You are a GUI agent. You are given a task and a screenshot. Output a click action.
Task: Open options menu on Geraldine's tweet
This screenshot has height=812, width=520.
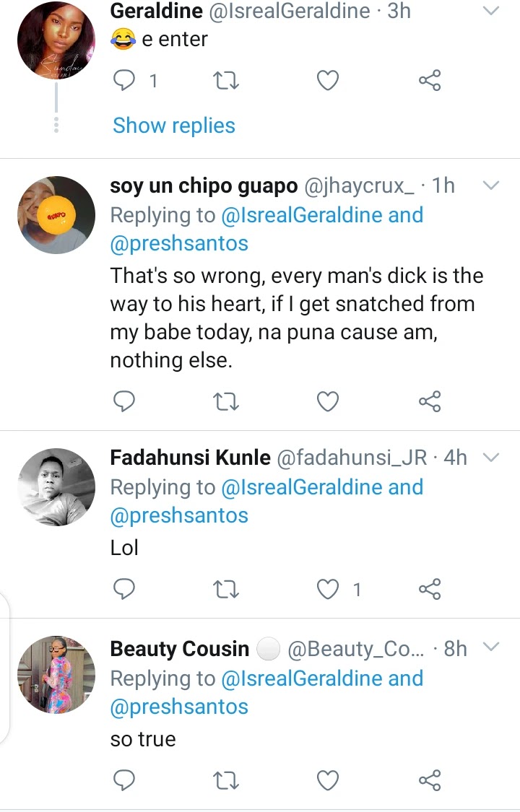(490, 11)
